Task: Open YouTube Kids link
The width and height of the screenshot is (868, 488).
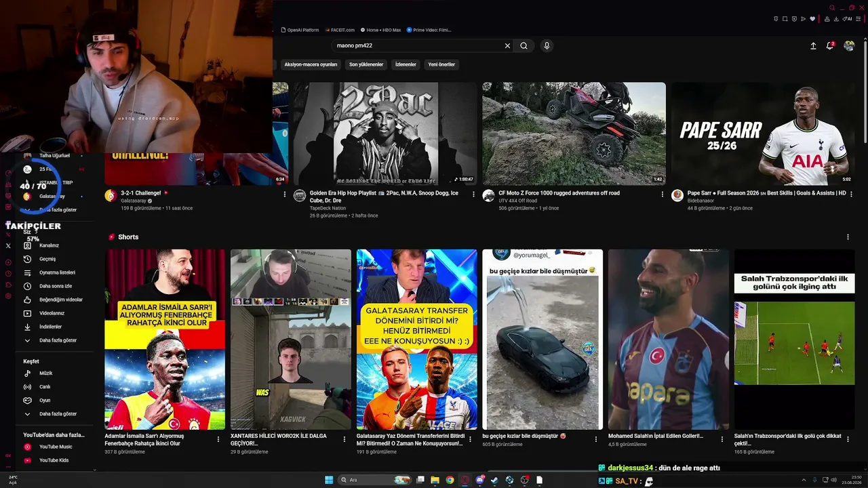Action: point(54,460)
